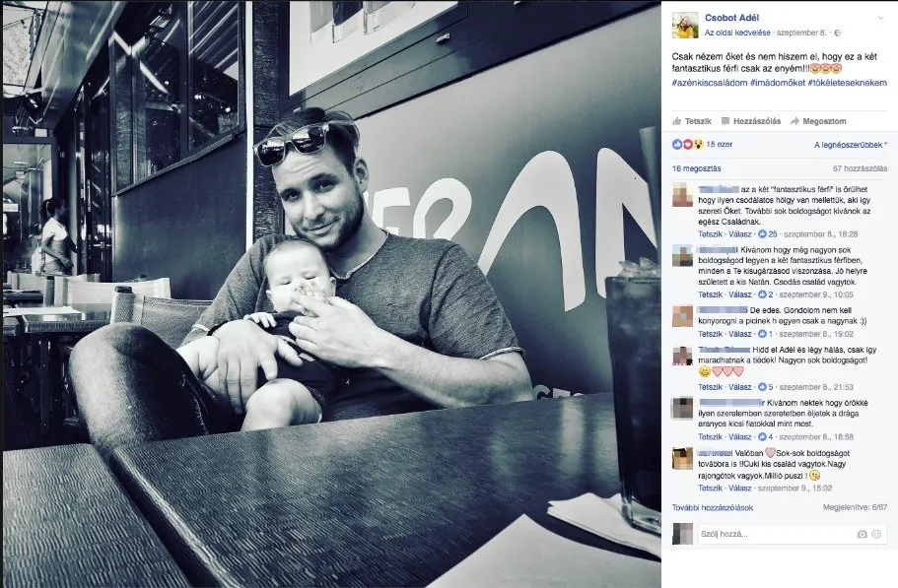Image resolution: width=898 pixels, height=588 pixels.
Task: Open the 15 ezer reactions count
Action: [x=720, y=145]
